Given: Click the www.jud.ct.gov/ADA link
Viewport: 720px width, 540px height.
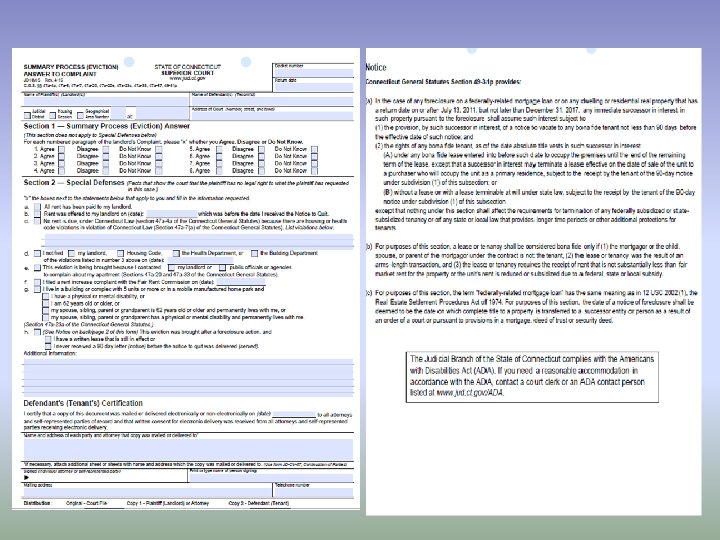Looking at the screenshot, I should pyautogui.click(x=470, y=393).
